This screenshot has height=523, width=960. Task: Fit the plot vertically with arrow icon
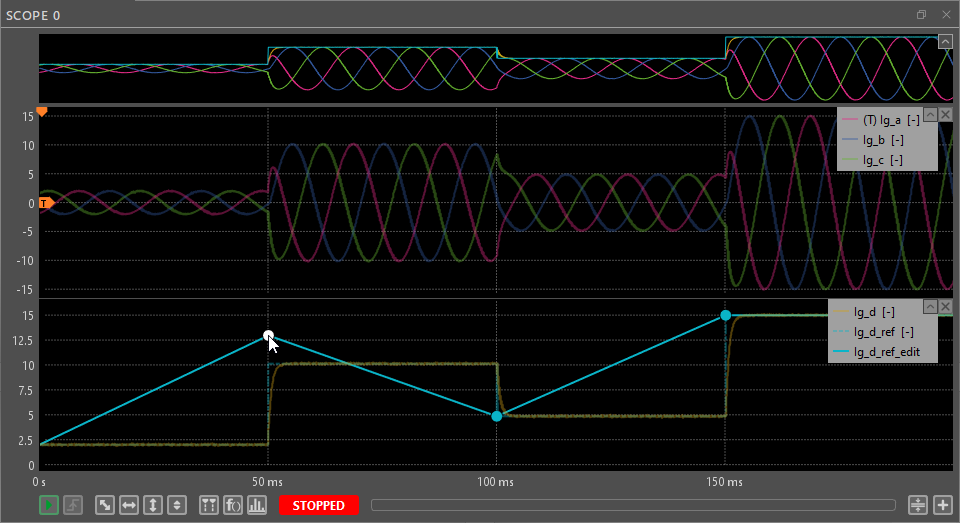coord(152,505)
